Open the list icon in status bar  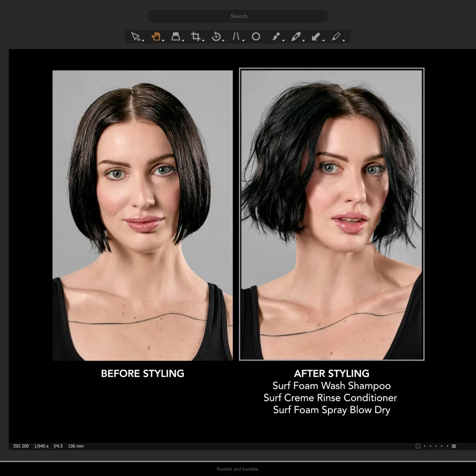pos(454,446)
